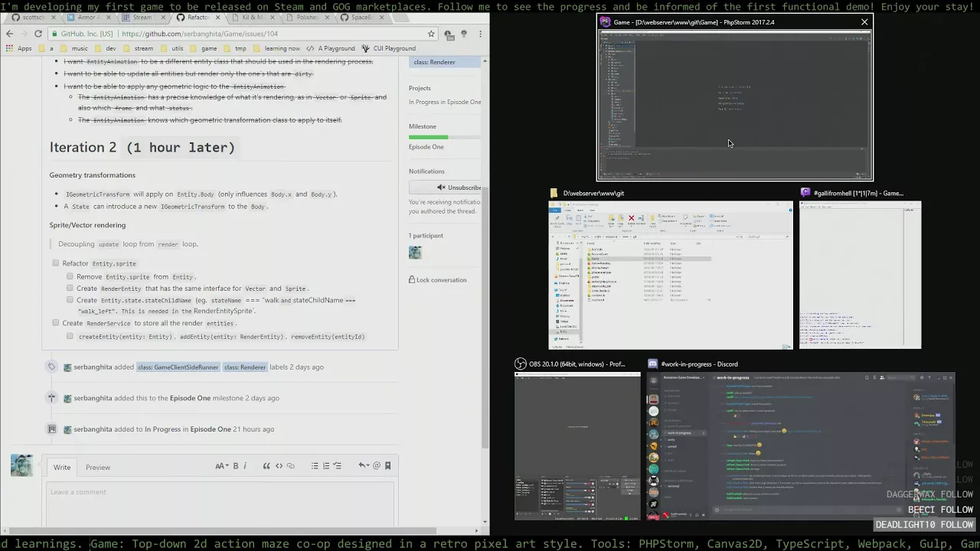Add a hyperlink in the comment editor
The height and width of the screenshot is (551, 980).
(291, 465)
